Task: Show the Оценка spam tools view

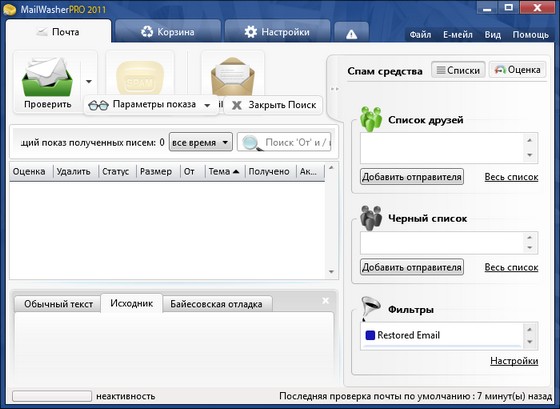Action: click(517, 70)
